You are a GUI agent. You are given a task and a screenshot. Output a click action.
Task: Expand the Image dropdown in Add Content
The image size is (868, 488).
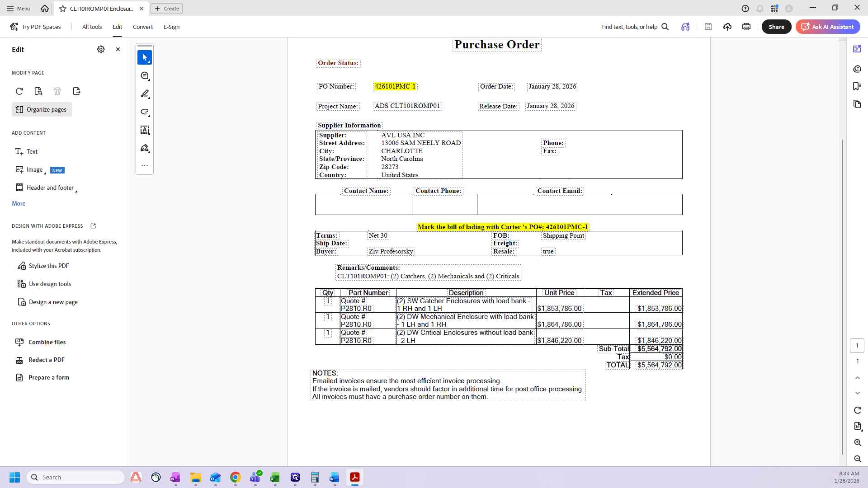45,172
